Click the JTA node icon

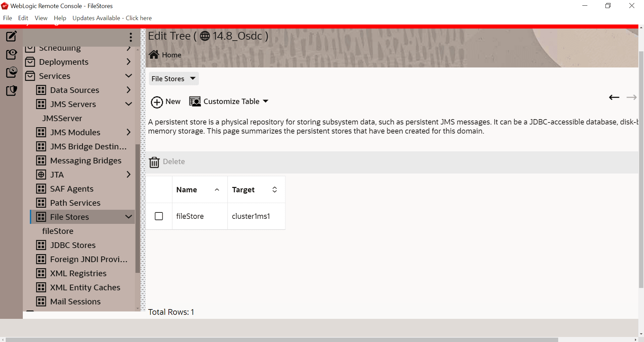[x=41, y=175]
